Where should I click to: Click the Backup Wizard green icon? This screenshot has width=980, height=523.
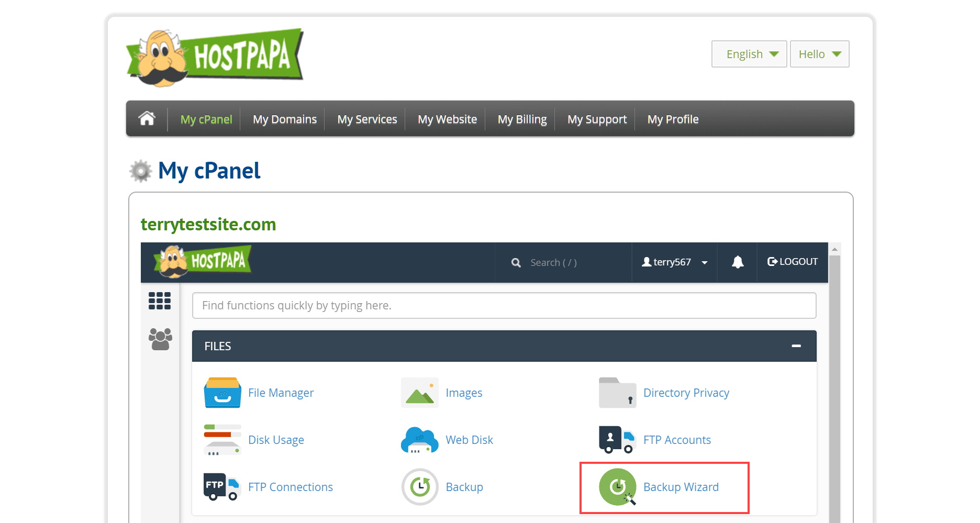click(x=617, y=487)
